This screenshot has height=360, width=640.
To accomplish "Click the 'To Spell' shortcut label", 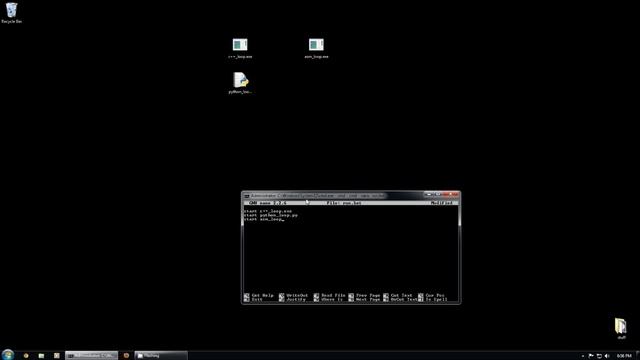I will 436,299.
